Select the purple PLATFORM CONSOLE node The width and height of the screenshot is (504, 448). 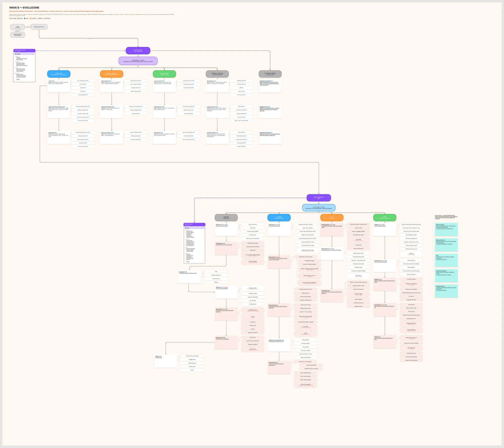[138, 51]
